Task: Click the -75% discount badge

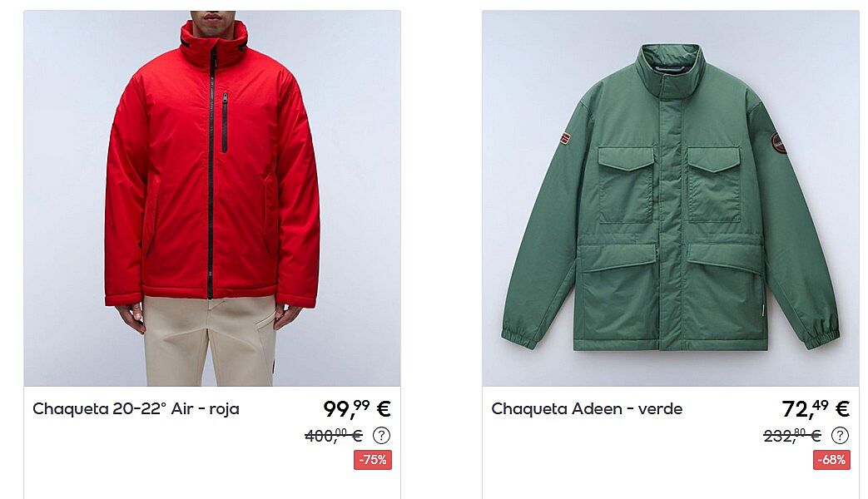Action: [373, 460]
